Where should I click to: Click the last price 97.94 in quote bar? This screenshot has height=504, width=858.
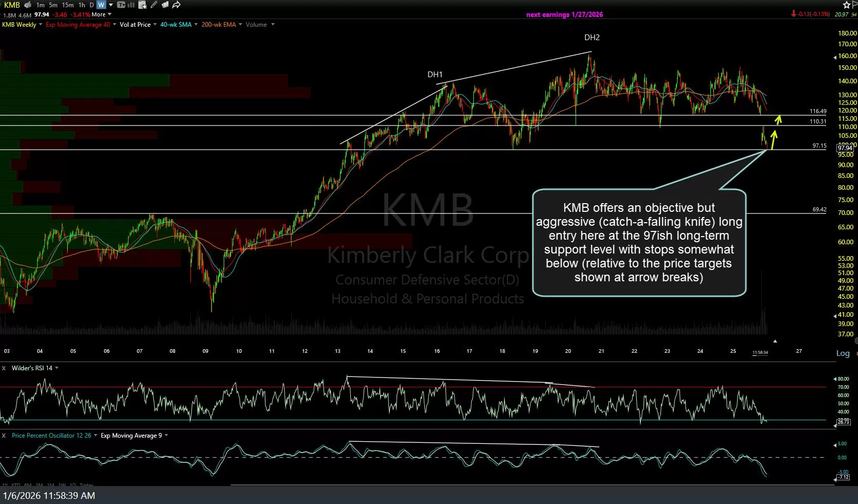pos(42,14)
